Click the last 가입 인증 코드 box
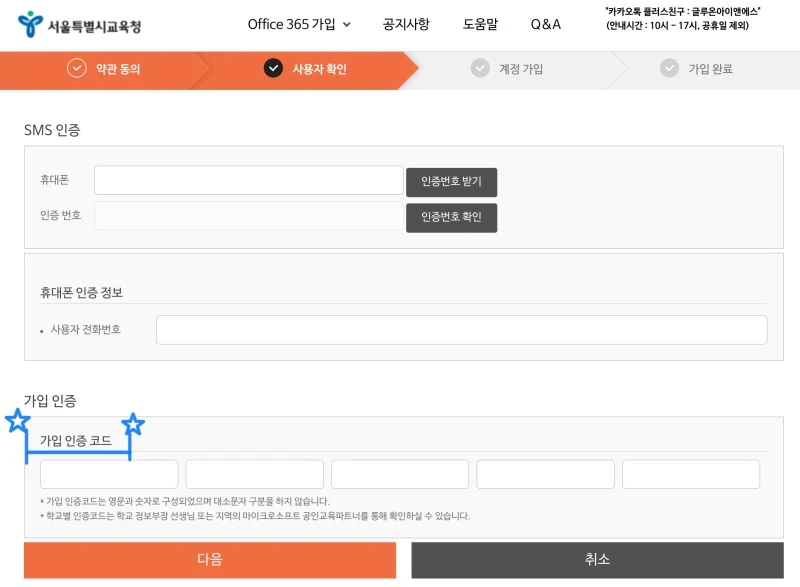Viewport: 800px width, 587px height. pyautogui.click(x=691, y=474)
